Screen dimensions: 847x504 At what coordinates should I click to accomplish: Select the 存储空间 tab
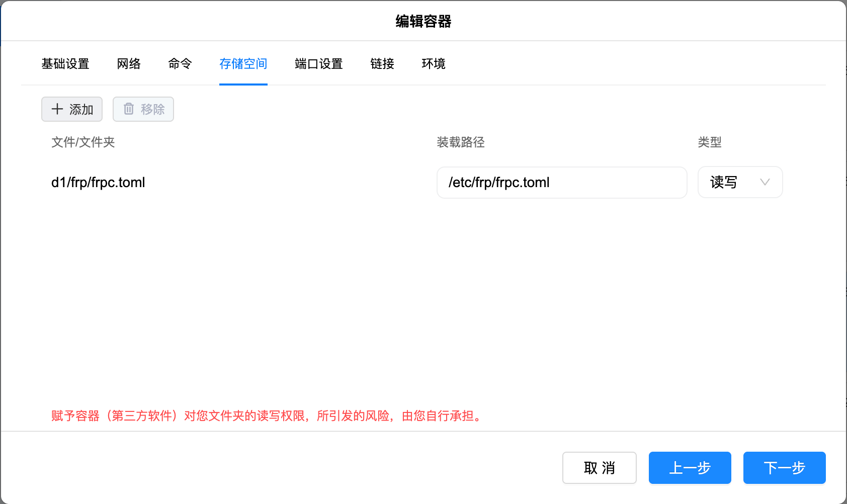[x=243, y=64]
